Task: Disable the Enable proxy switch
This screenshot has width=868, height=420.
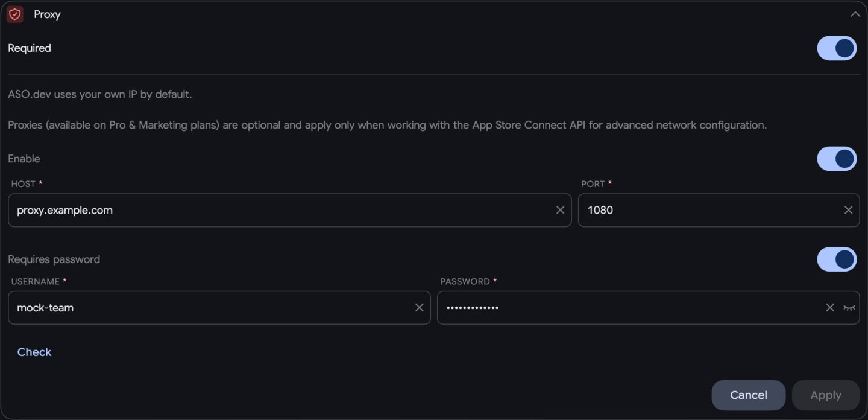Action: pyautogui.click(x=837, y=159)
